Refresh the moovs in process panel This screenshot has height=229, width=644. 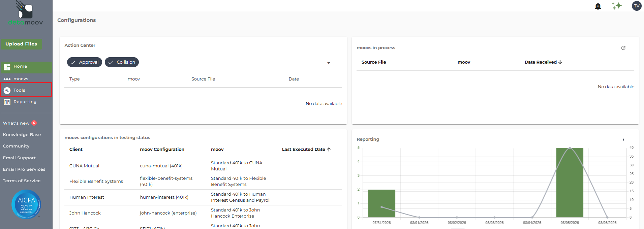(x=623, y=48)
